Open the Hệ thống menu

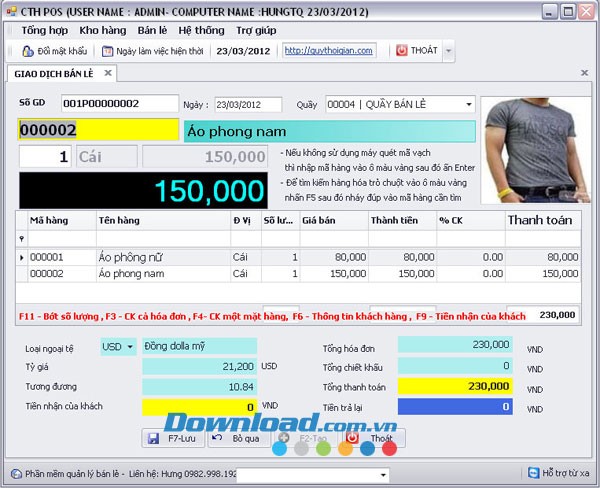coord(201,30)
